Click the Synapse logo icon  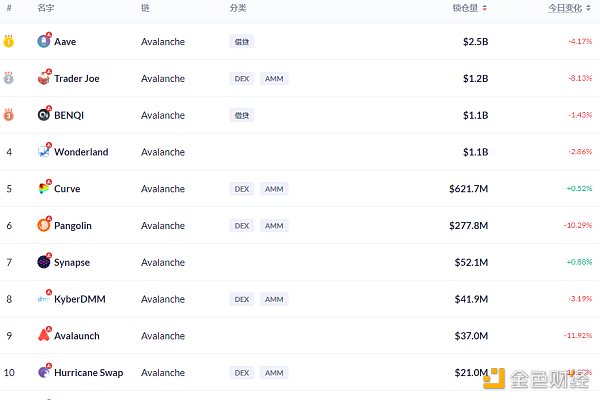43,262
